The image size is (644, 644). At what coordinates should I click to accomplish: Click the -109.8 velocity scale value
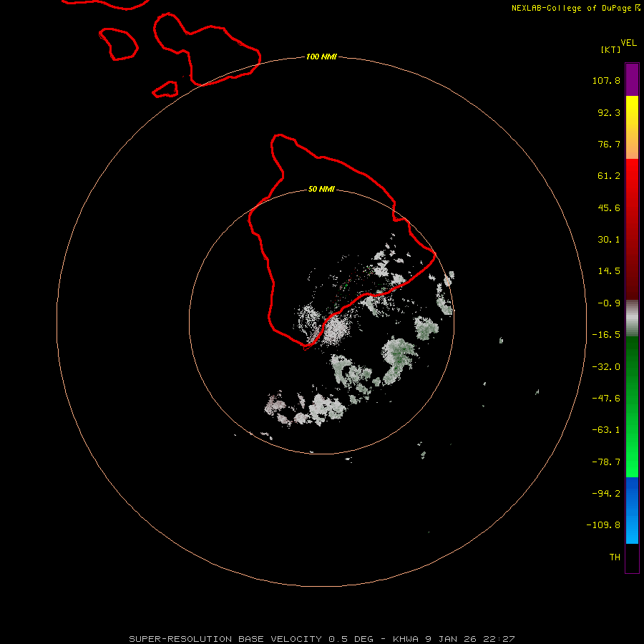click(x=603, y=525)
